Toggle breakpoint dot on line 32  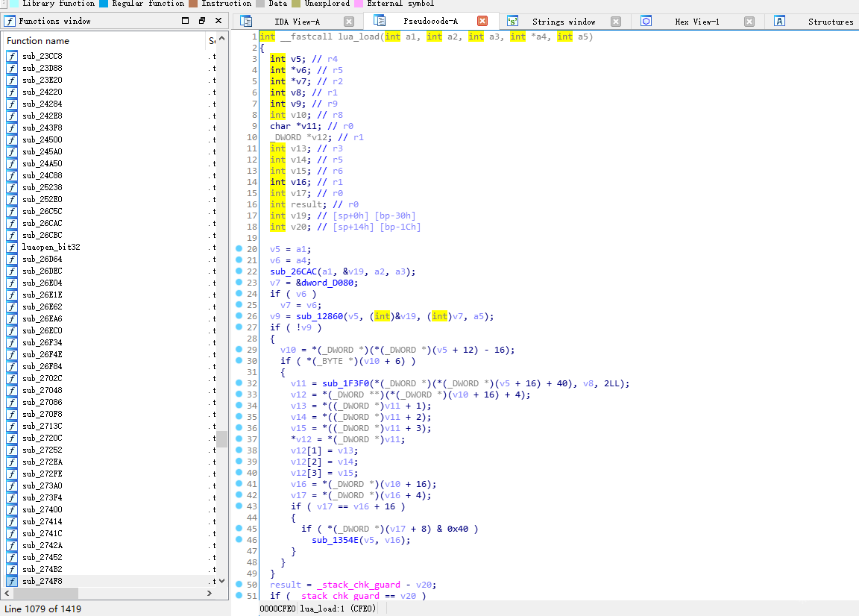(x=239, y=383)
